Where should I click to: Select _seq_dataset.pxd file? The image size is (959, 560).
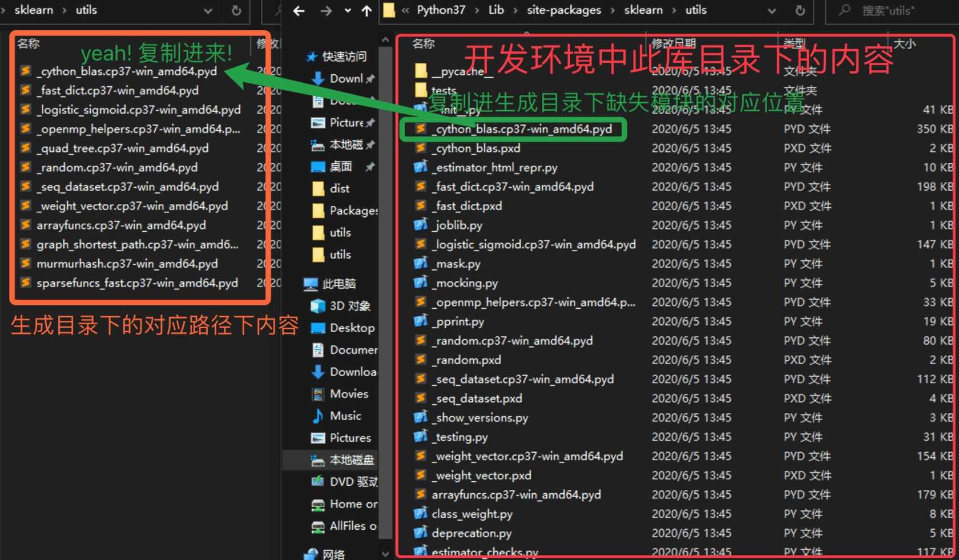coord(477,398)
